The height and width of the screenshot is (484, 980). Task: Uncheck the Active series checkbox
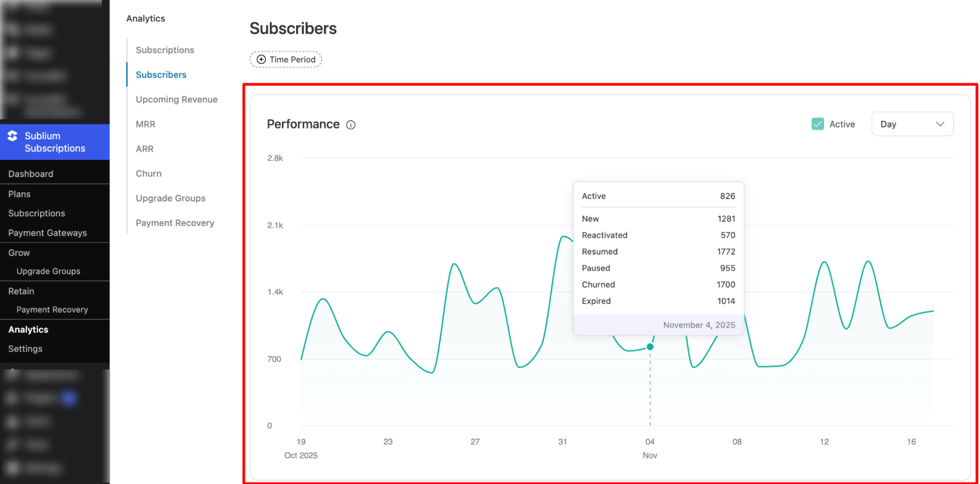(817, 124)
